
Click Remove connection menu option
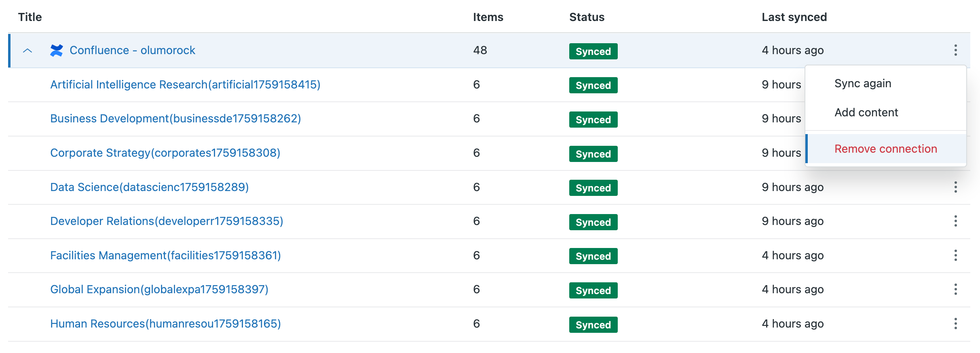885,149
